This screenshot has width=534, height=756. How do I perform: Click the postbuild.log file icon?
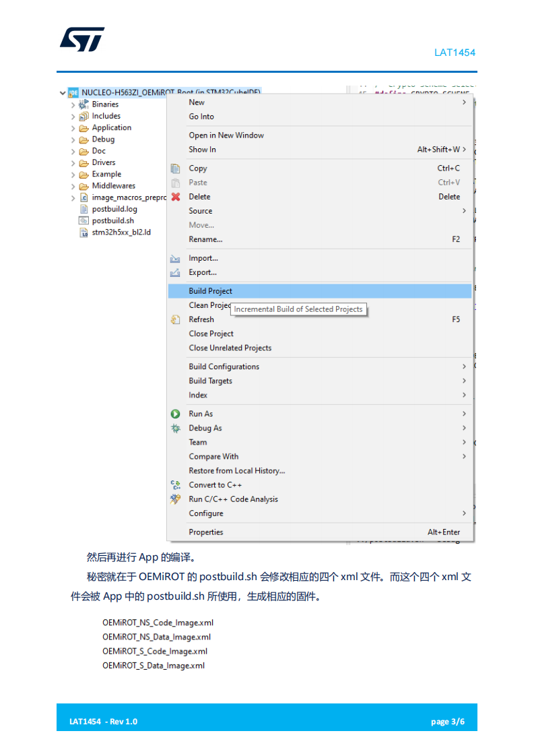pos(84,209)
